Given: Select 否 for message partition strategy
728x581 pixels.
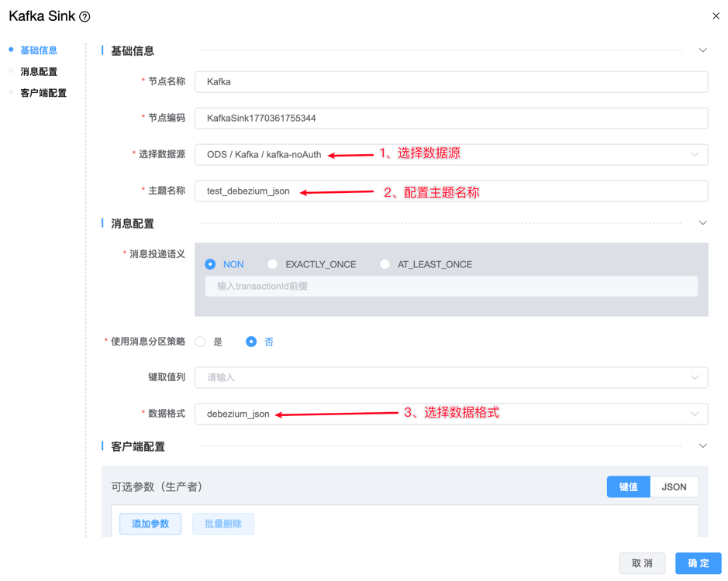Looking at the screenshot, I should (x=251, y=342).
